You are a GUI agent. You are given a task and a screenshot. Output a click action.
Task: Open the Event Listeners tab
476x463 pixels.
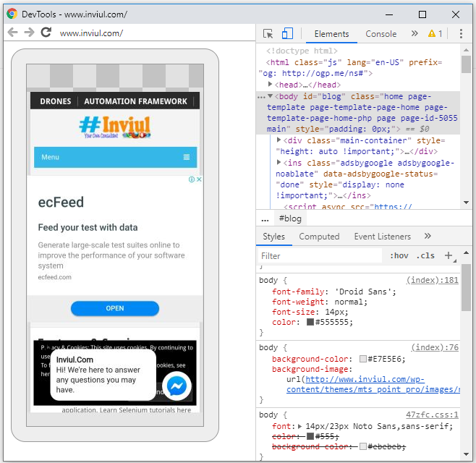[x=382, y=237]
